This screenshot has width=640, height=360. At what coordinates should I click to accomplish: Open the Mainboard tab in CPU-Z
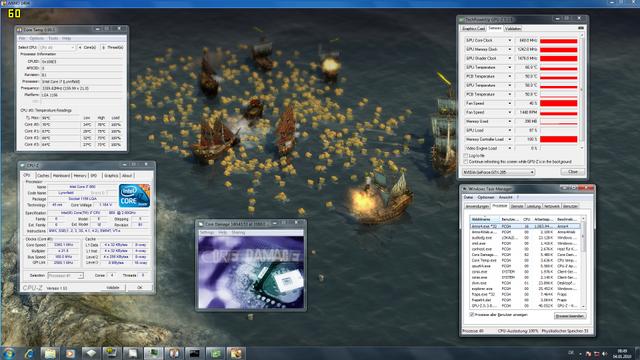click(x=61, y=176)
